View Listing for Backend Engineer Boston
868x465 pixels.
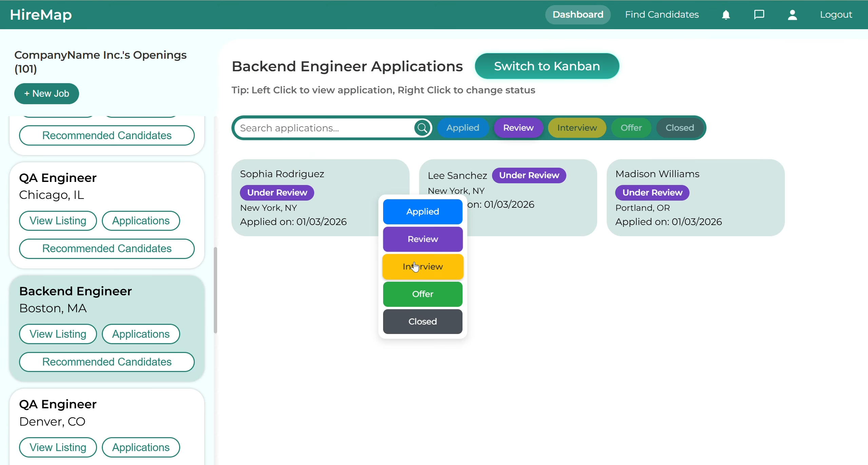click(58, 334)
